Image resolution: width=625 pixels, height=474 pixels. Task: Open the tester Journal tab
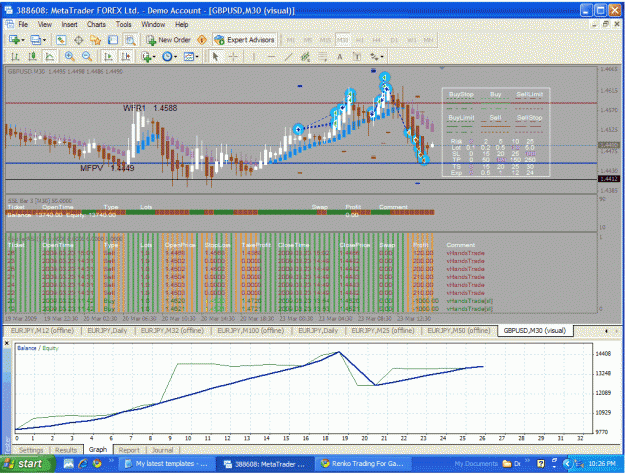(162, 450)
